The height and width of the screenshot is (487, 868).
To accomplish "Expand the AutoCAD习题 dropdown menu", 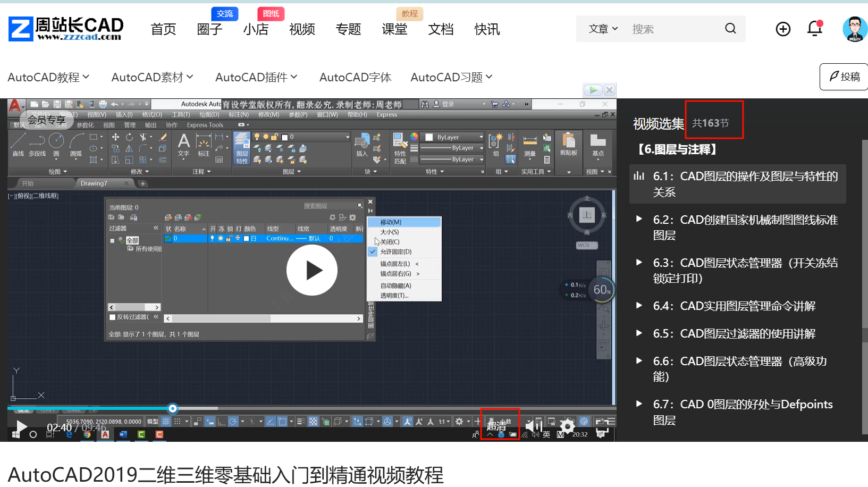I will [x=451, y=77].
